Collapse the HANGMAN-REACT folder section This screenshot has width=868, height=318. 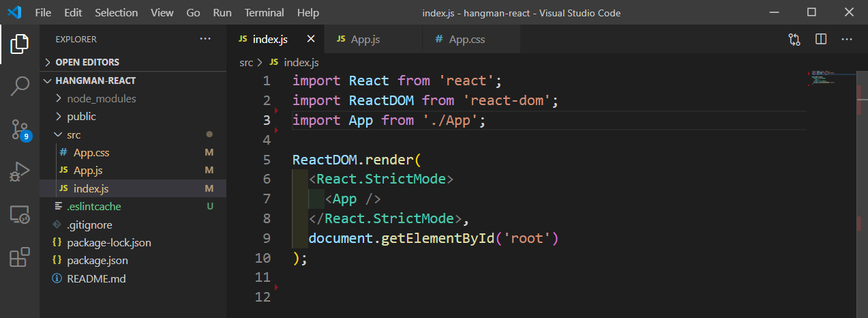tap(133, 81)
